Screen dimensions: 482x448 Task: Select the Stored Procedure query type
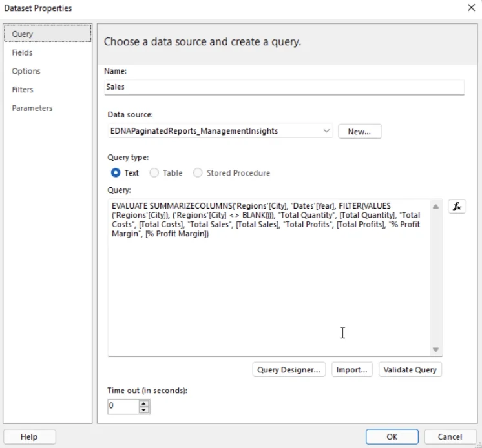(x=231, y=173)
